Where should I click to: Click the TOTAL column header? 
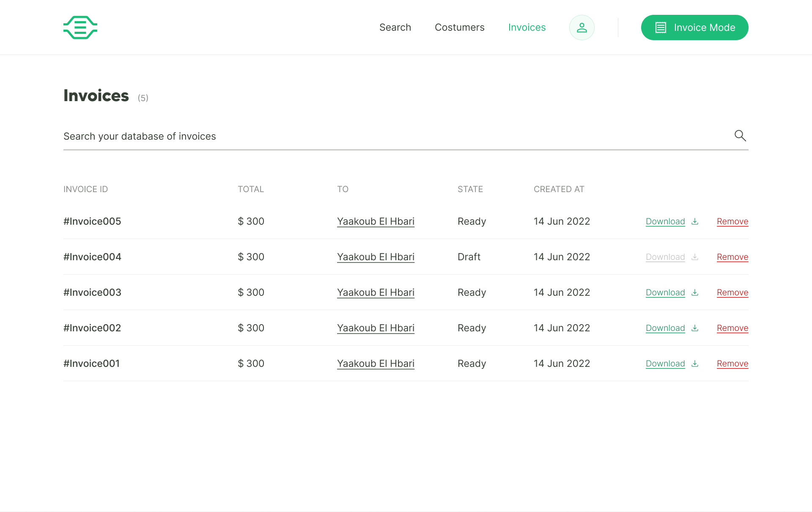pos(251,189)
